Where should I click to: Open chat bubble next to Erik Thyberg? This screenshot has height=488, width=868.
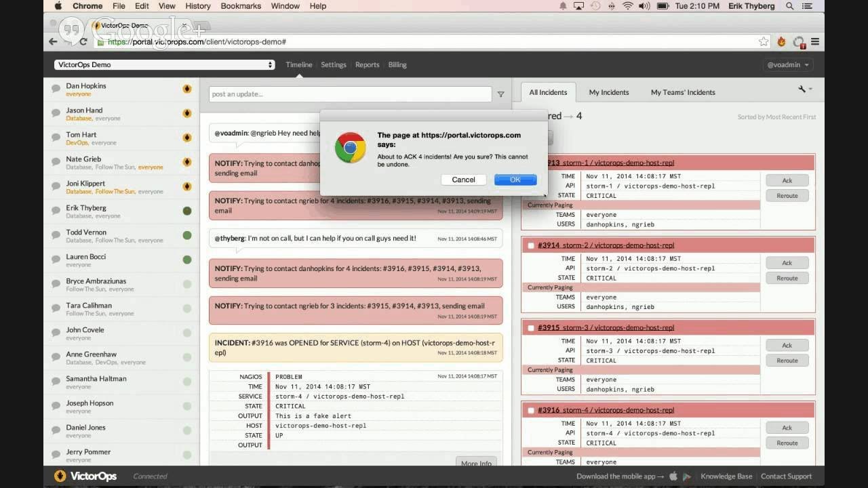(56, 211)
